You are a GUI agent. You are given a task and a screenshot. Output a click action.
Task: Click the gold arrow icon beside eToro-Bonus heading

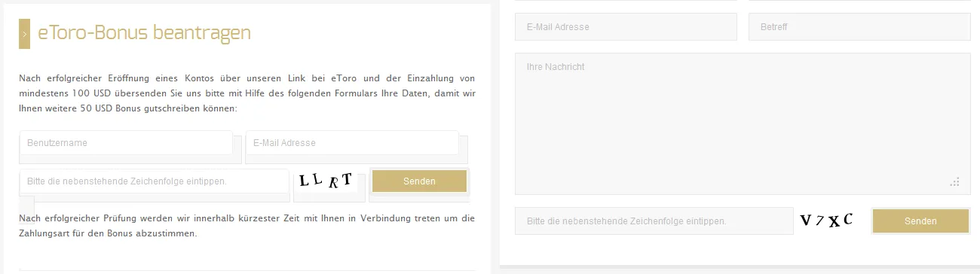click(24, 34)
